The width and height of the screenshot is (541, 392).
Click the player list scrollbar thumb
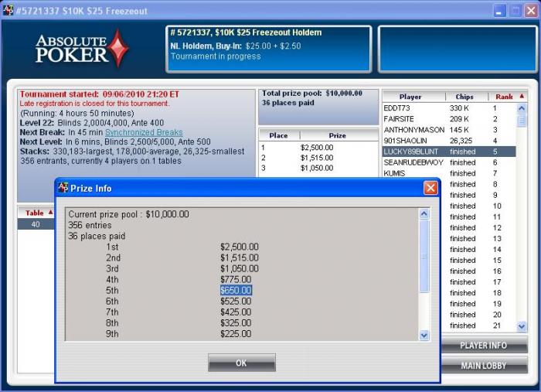[522, 121]
